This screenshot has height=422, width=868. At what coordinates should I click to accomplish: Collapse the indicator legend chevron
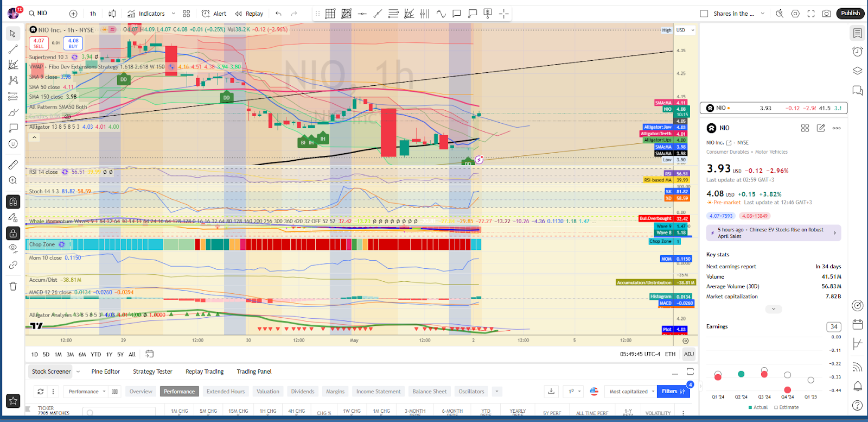tap(34, 137)
